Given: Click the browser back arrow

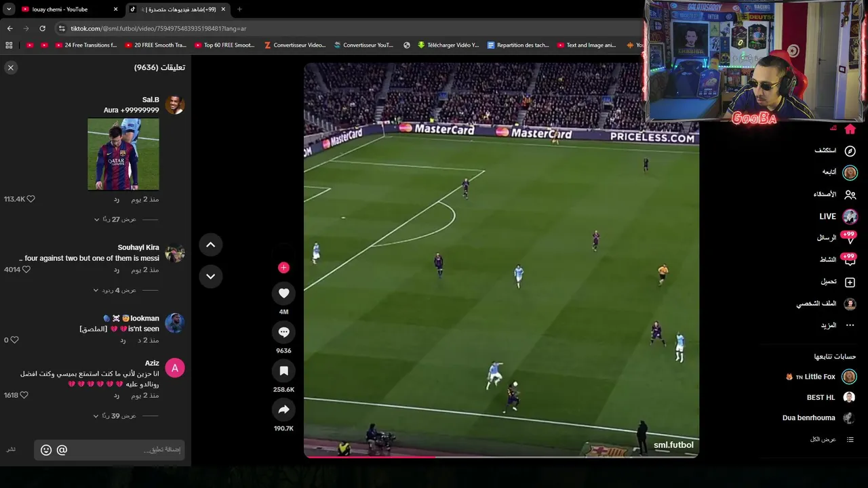Looking at the screenshot, I should point(9,28).
